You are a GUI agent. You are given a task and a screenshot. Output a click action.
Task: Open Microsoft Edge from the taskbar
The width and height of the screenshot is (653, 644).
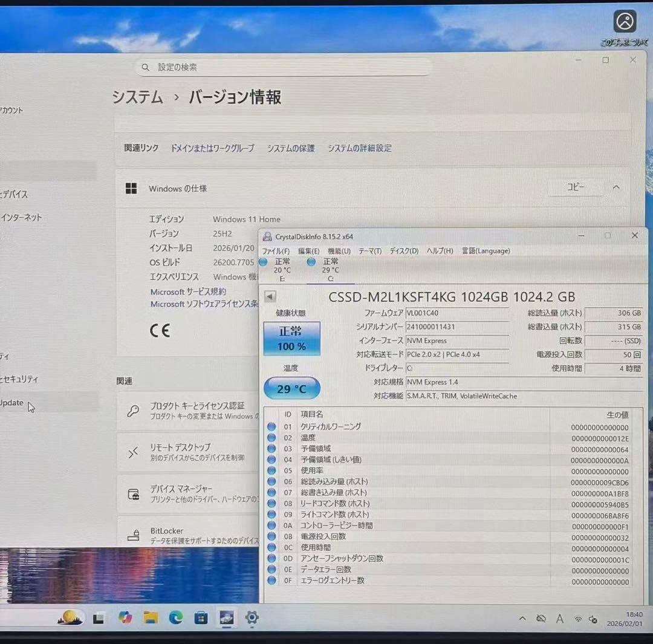175,617
